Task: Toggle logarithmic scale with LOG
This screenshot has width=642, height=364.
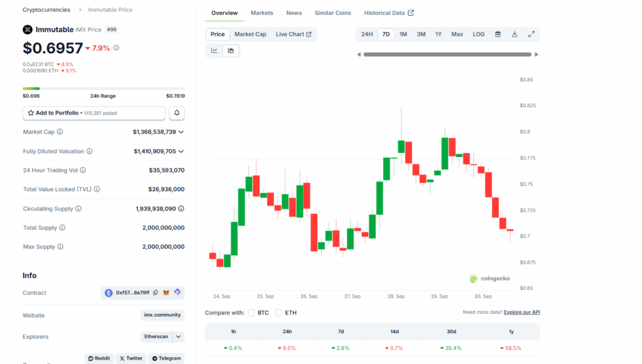Action: 478,34
